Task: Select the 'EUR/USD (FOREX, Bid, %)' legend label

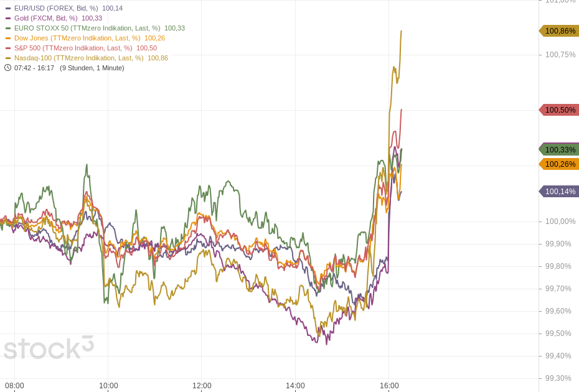Action: (x=56, y=8)
